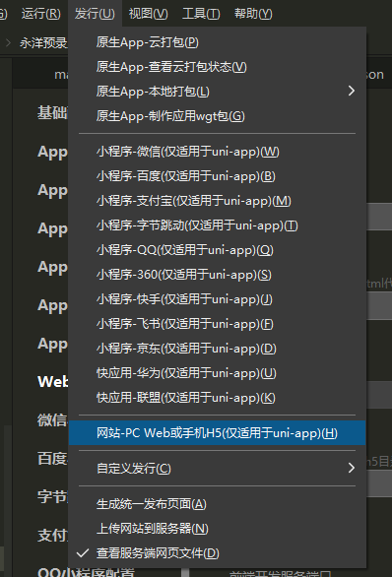Screen dimensions: 392x577
Task: Publish to 小程序-字节跳动 (T)
Action: click(217, 225)
